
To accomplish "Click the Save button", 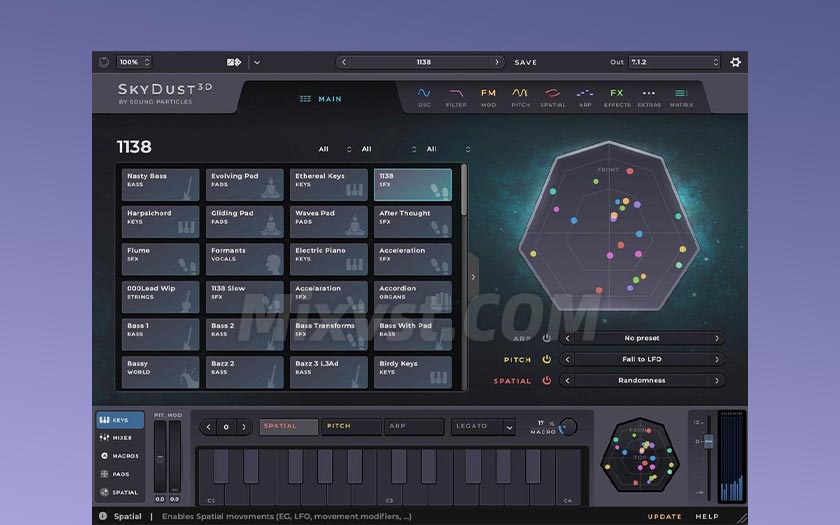I will coord(526,62).
